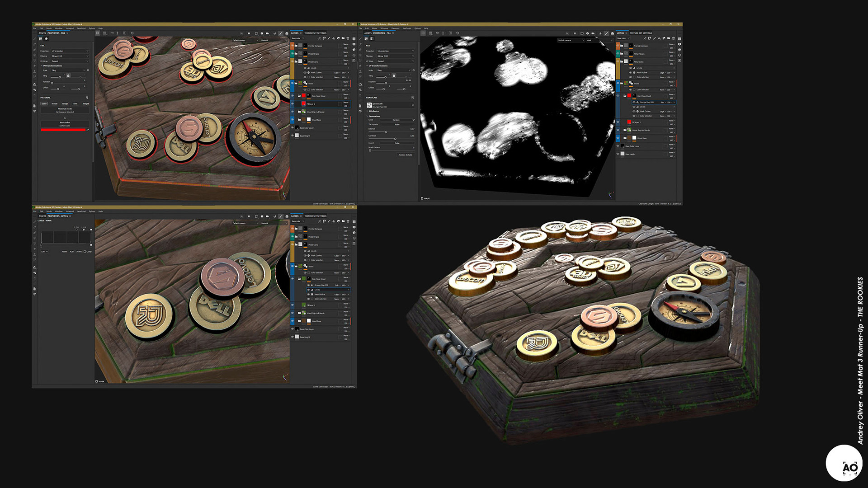Switch to Assets tab in bottom-left window
Image resolution: width=868 pixels, height=488 pixels.
click(42, 216)
